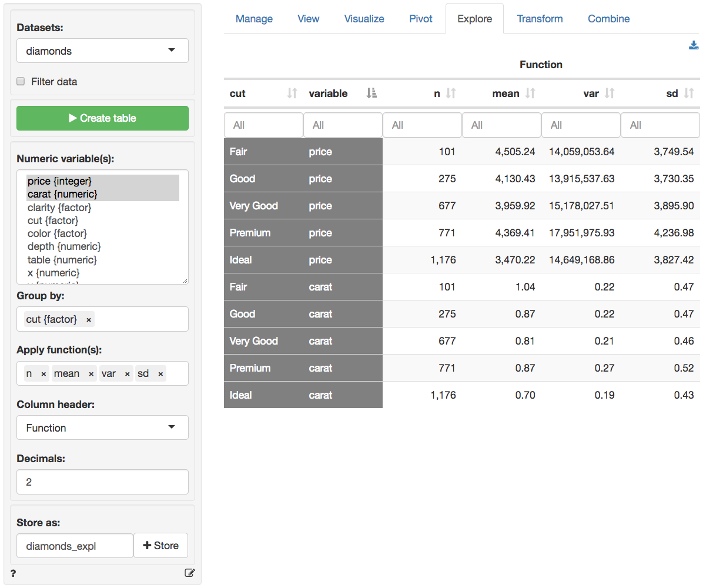Go to the Pivot tab

(420, 19)
